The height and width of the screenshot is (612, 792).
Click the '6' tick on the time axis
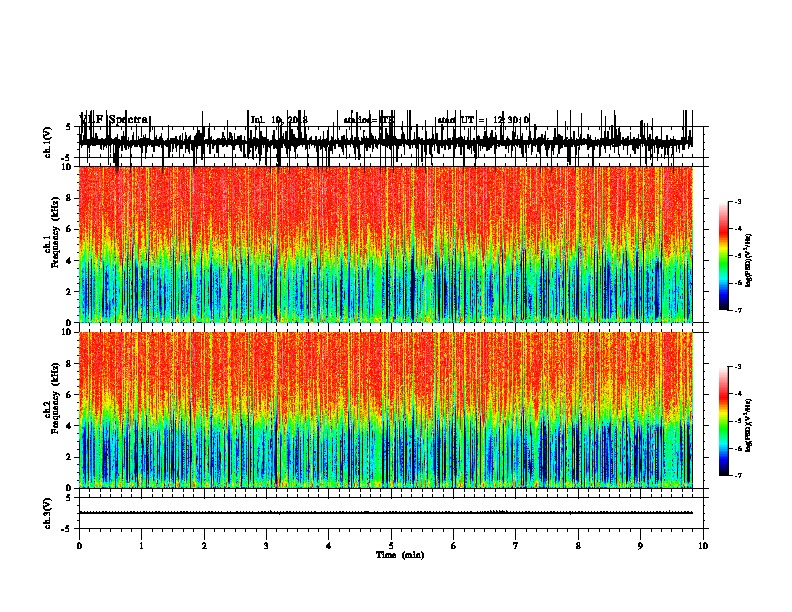pyautogui.click(x=453, y=545)
